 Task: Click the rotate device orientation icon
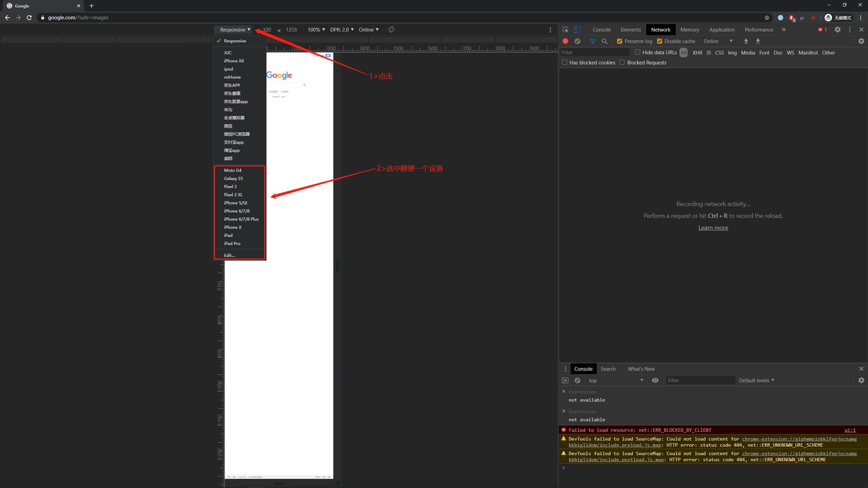[391, 29]
